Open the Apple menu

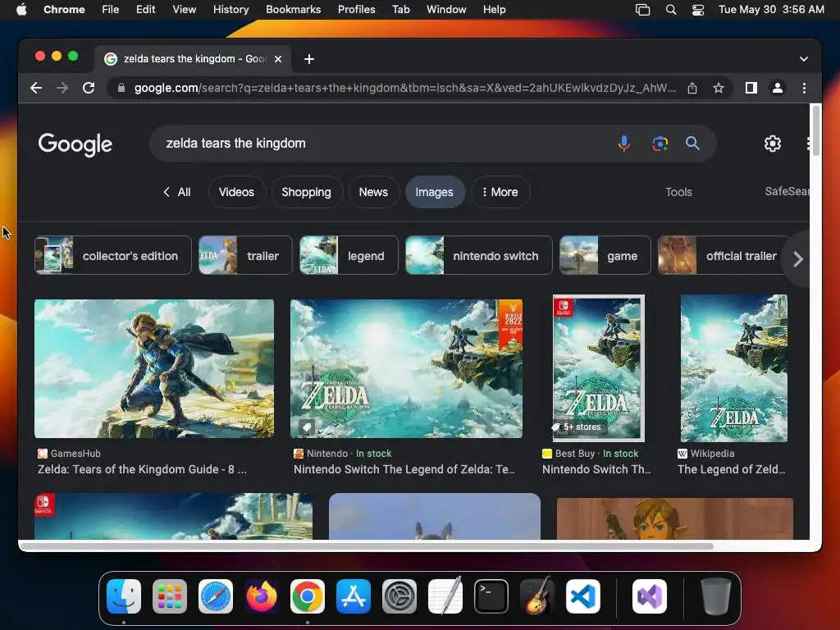coord(21,9)
